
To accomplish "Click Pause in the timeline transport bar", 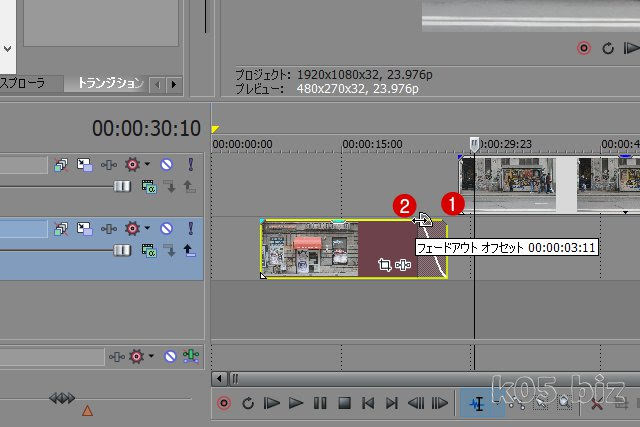I will 320,403.
